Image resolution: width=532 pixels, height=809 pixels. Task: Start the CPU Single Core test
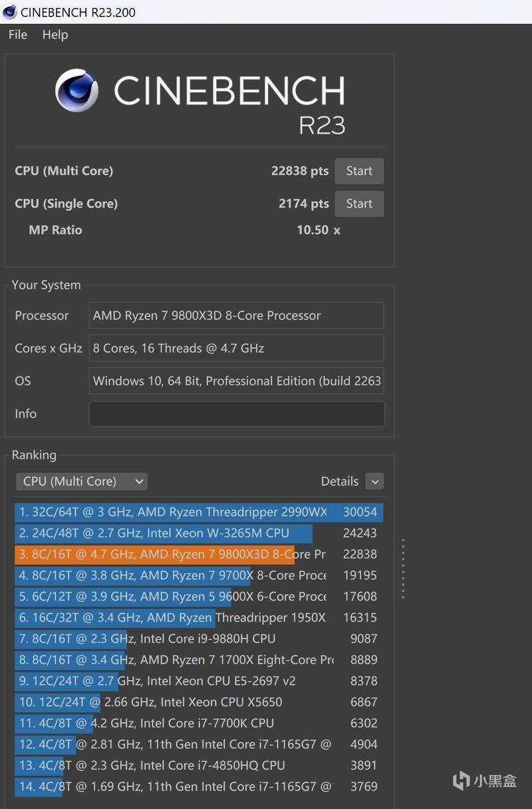click(x=358, y=204)
